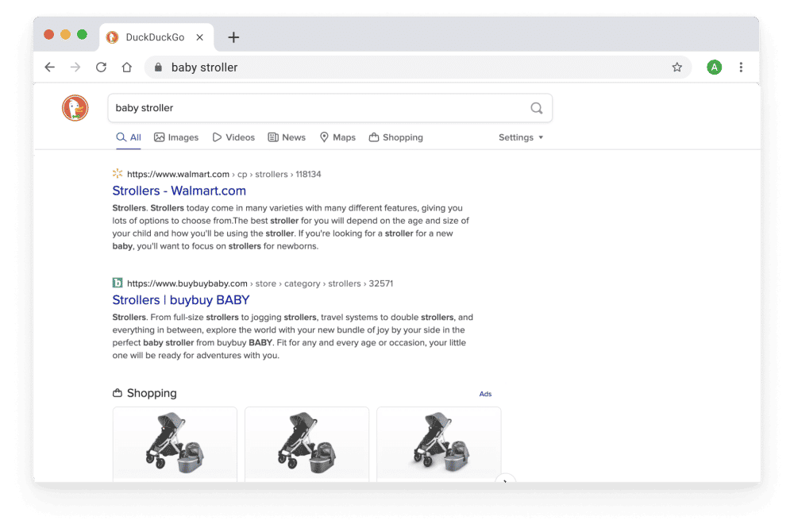
Task: Open the first stroller shopping card
Action: 175,444
